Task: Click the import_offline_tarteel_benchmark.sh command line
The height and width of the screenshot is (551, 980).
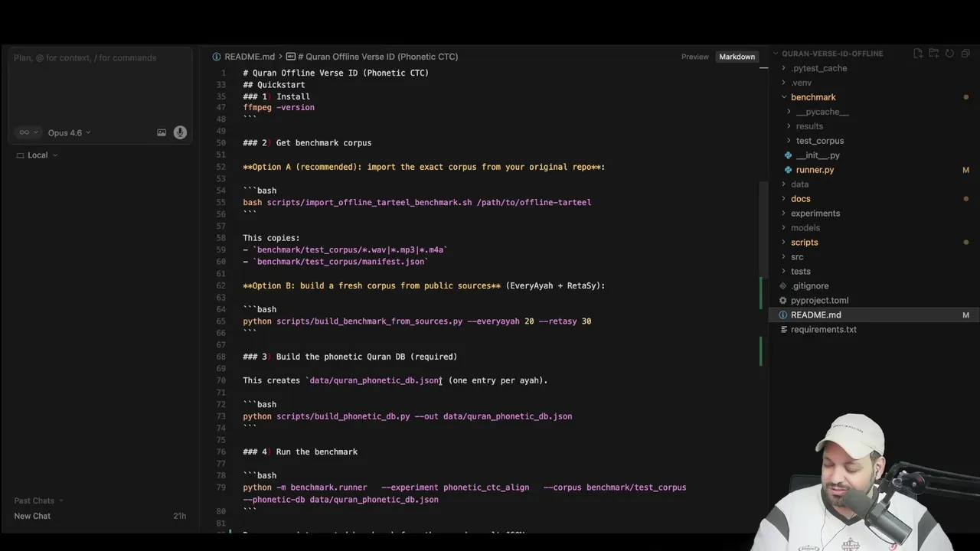Action: click(x=417, y=203)
